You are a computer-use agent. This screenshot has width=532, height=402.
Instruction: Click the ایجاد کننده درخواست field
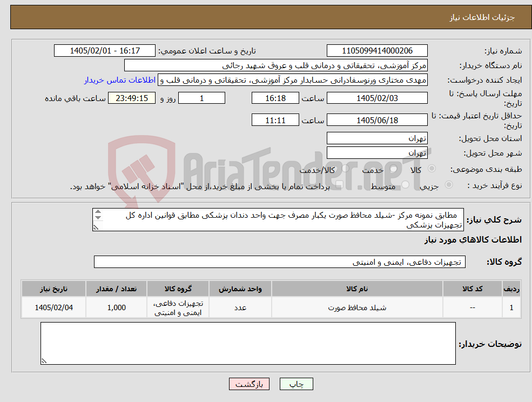pyautogui.click(x=292, y=80)
